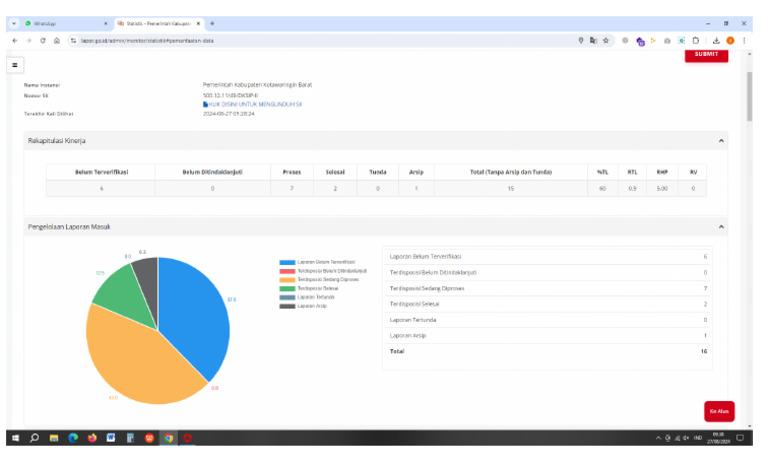Open the Windows Start menu

15,438
